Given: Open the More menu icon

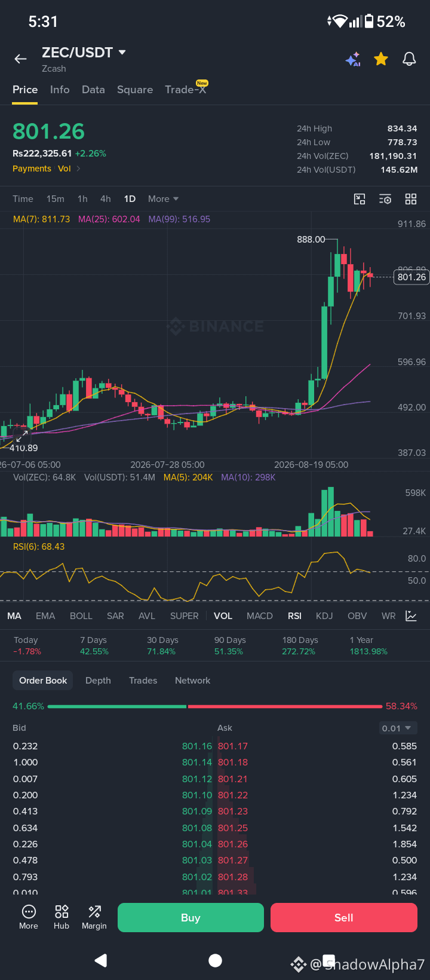Looking at the screenshot, I should click(29, 917).
